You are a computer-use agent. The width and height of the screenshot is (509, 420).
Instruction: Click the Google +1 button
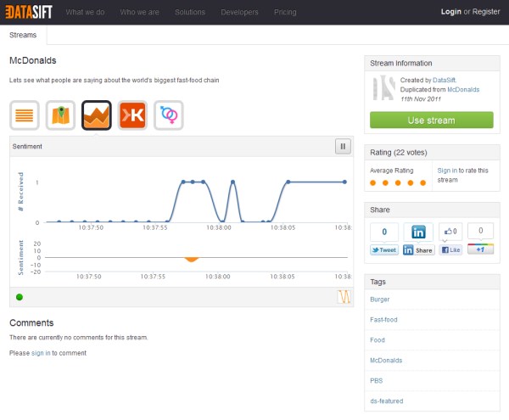(480, 249)
